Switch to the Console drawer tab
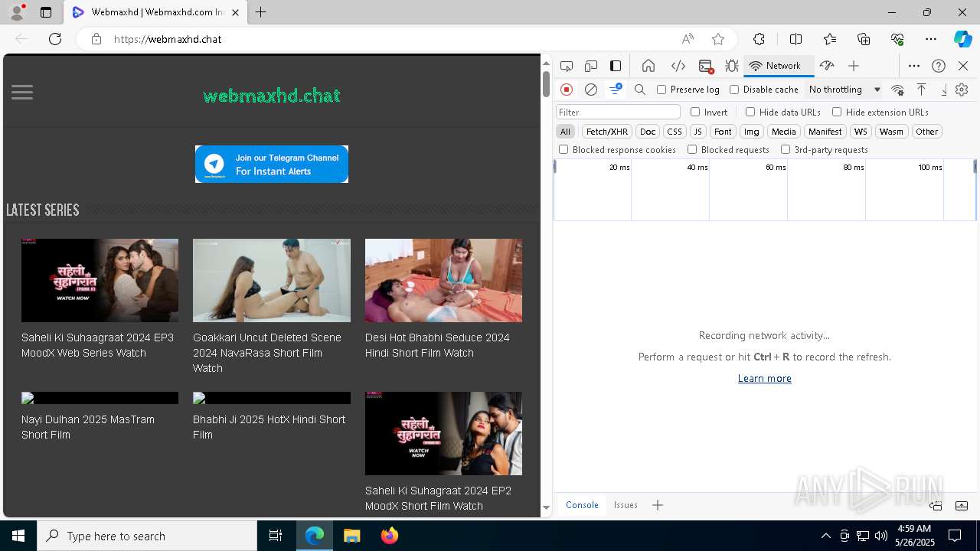Viewport: 980px width, 551px height. coord(582,505)
